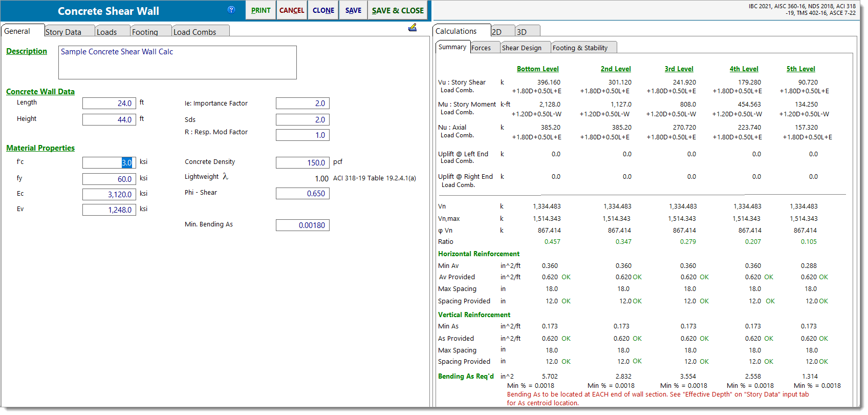Open the Shear Design tab
Screen dimensions: 868x415
coord(522,48)
